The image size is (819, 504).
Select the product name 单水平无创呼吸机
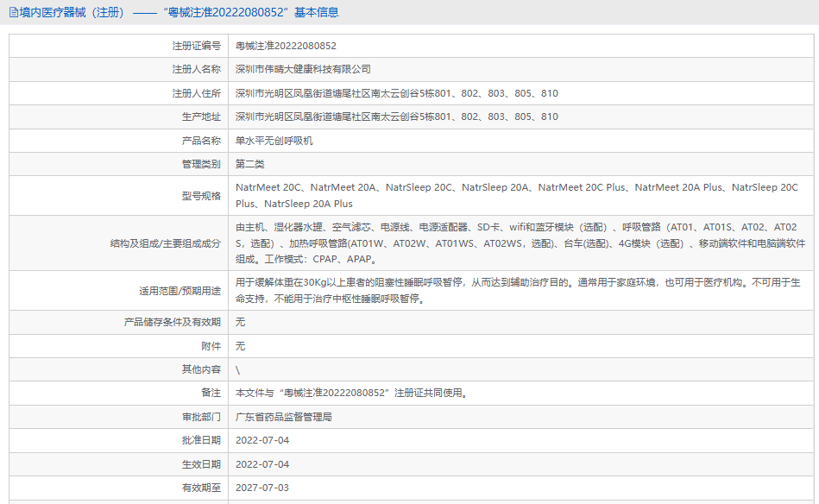(274, 140)
